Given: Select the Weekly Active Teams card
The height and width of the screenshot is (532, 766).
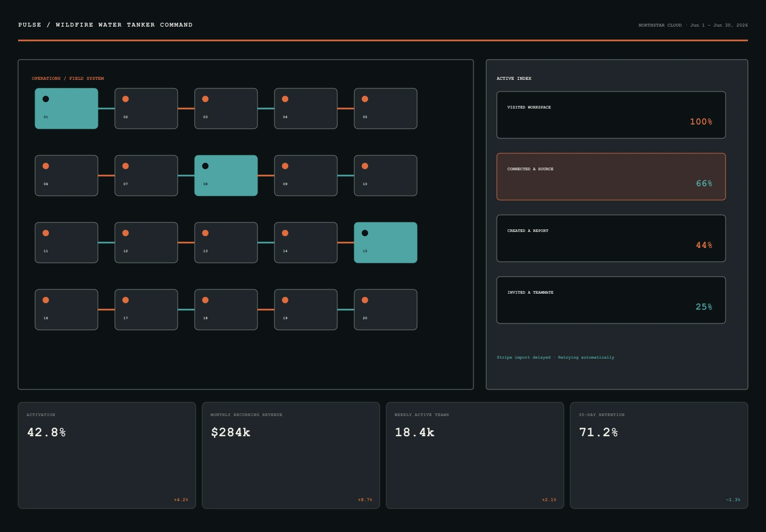Looking at the screenshot, I should point(475,455).
